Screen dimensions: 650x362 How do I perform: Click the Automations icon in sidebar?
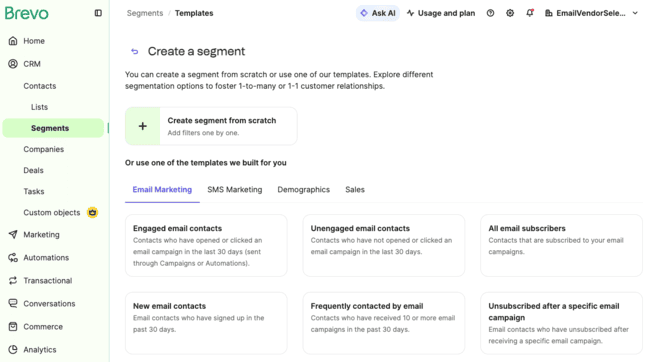(x=13, y=258)
